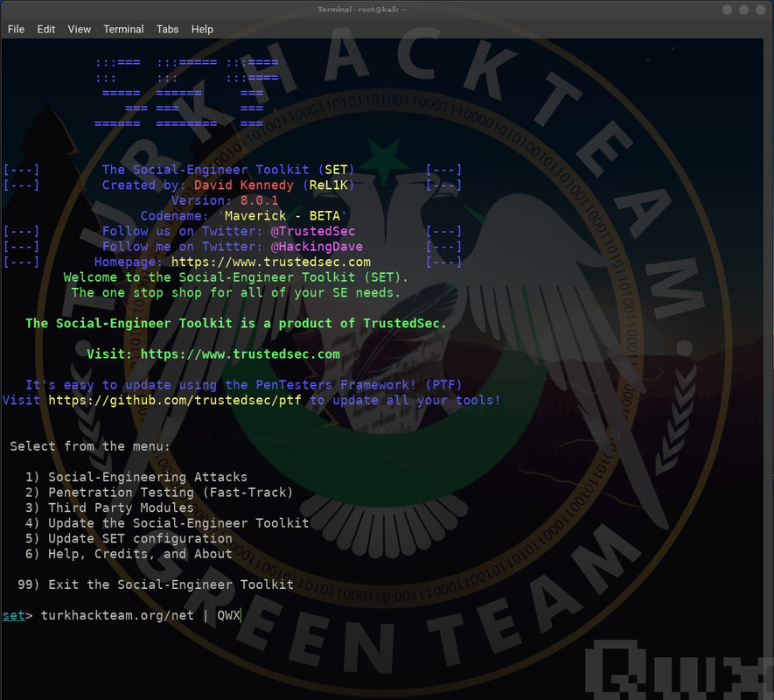This screenshot has height=700, width=774.
Task: Click option 5 Update SET configuration
Action: [129, 538]
